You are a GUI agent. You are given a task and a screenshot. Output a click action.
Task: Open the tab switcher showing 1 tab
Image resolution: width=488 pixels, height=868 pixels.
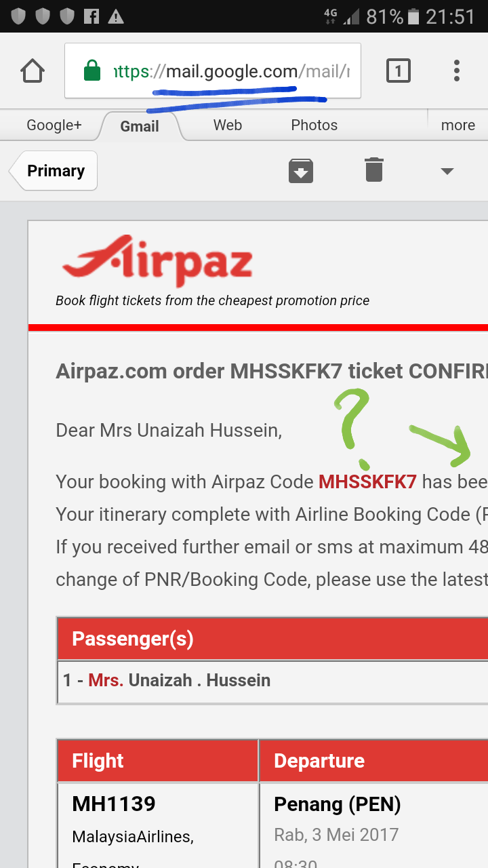point(398,71)
